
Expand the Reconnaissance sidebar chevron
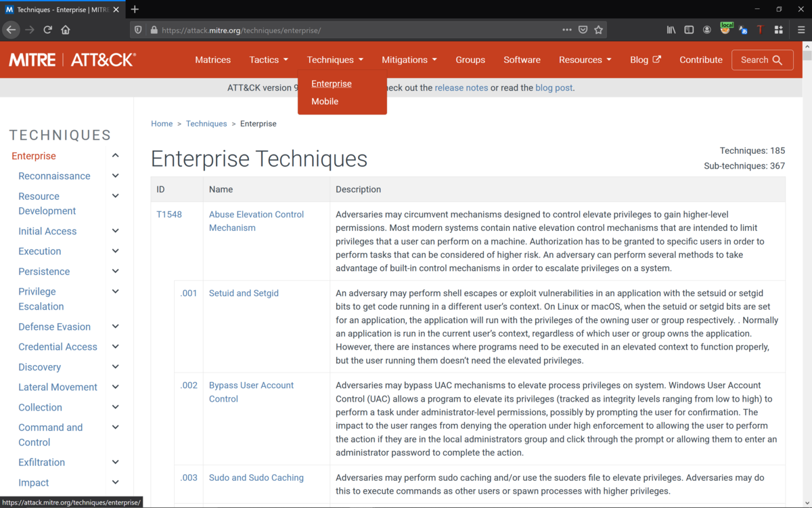pos(115,176)
